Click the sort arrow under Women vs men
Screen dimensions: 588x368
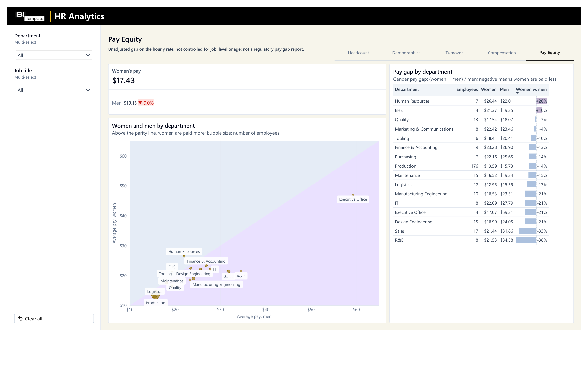pyautogui.click(x=517, y=93)
